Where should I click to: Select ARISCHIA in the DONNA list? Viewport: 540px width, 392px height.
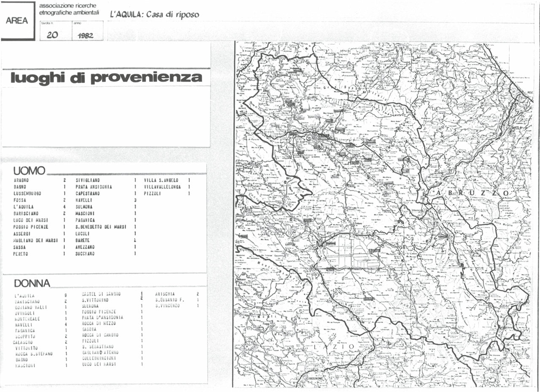166,294
